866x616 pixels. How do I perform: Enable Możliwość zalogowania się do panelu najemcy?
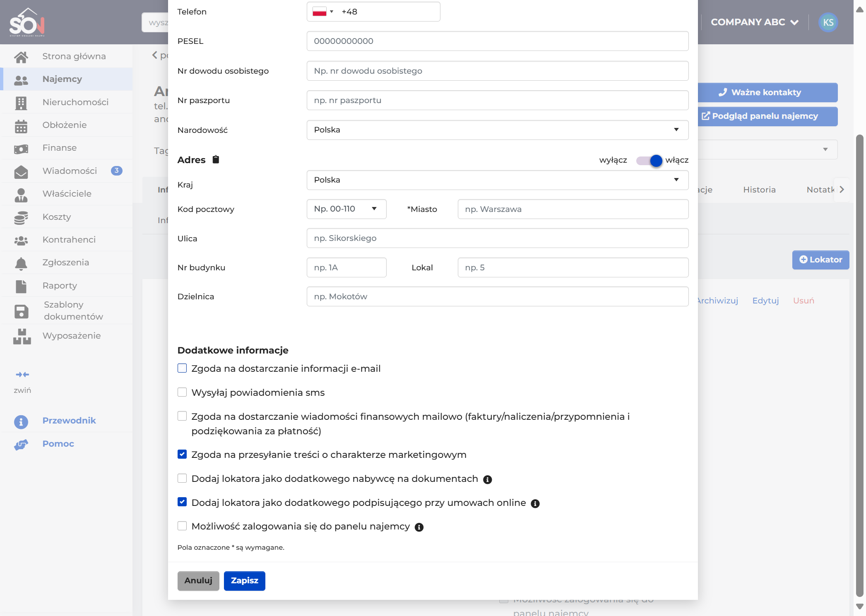click(182, 526)
